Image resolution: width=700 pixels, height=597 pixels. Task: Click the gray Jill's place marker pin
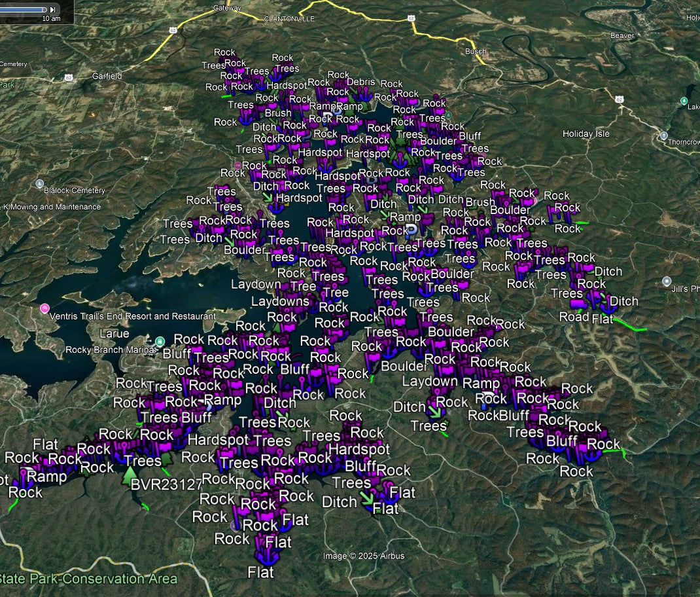[x=667, y=281]
